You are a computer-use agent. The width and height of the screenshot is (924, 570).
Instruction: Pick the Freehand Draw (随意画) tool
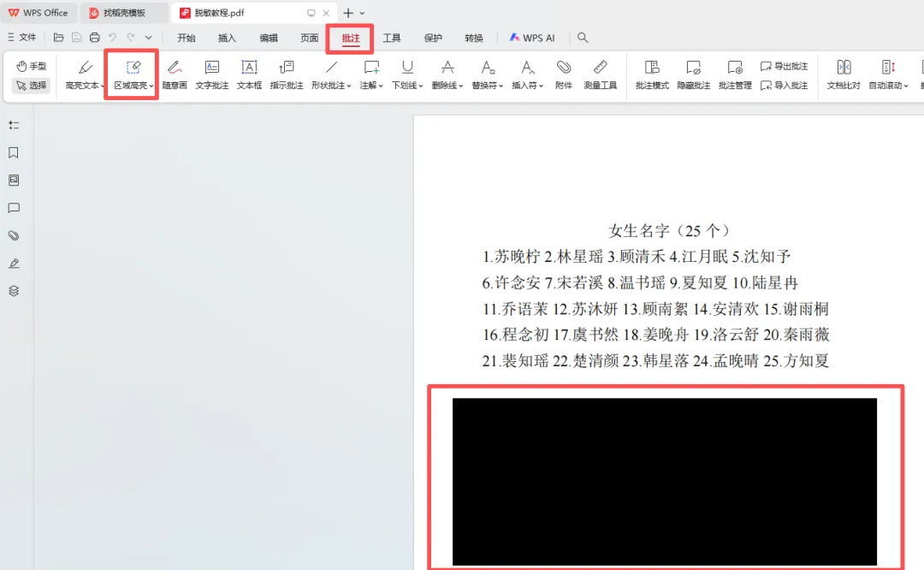click(175, 74)
